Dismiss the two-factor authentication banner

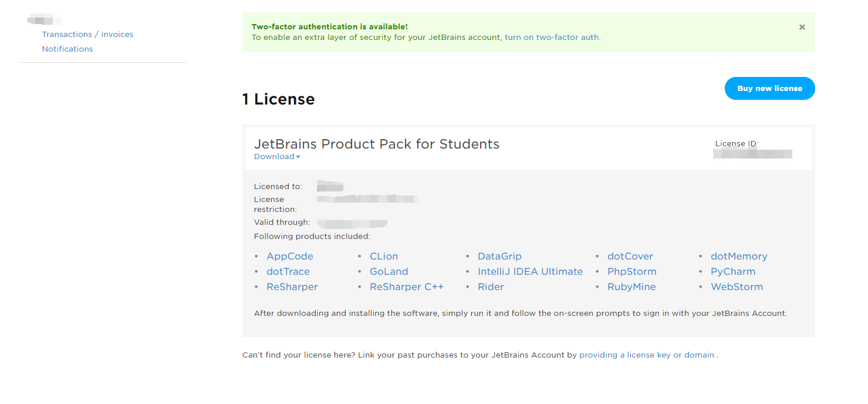click(802, 27)
